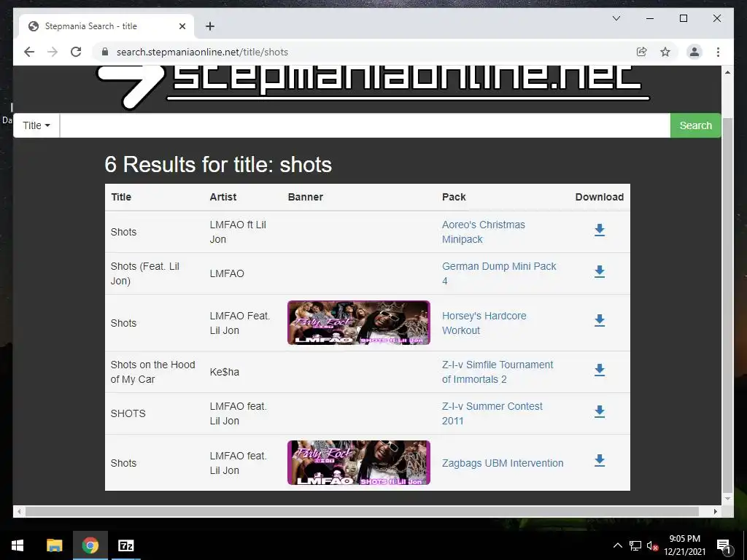Click the '6 Results for title: shots' heading
The width and height of the screenshot is (747, 560).
(218, 165)
